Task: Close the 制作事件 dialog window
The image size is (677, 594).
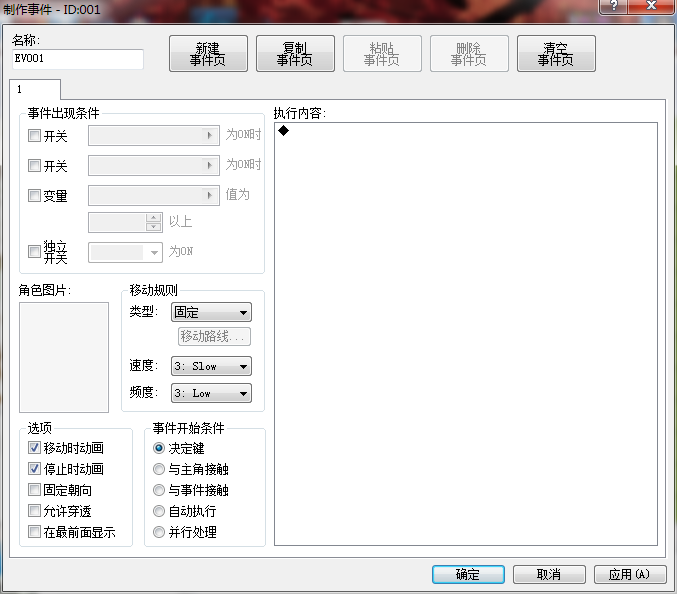Action: [652, 6]
